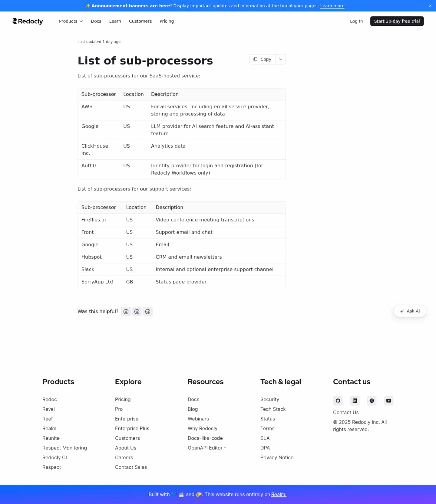Copy the page with Copy button
Image resolution: width=436 pixels, height=504 pixels.
263,59
